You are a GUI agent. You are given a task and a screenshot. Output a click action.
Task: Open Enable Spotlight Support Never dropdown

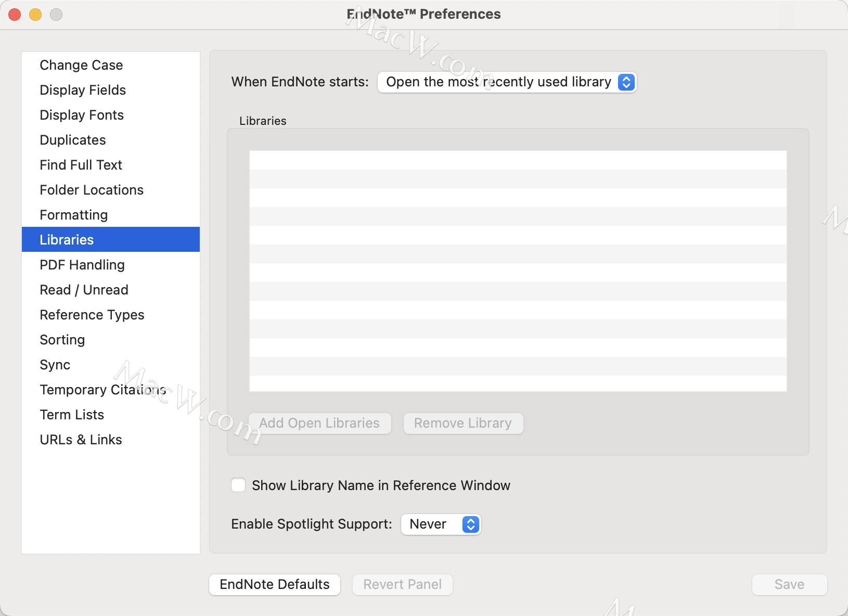(x=441, y=524)
